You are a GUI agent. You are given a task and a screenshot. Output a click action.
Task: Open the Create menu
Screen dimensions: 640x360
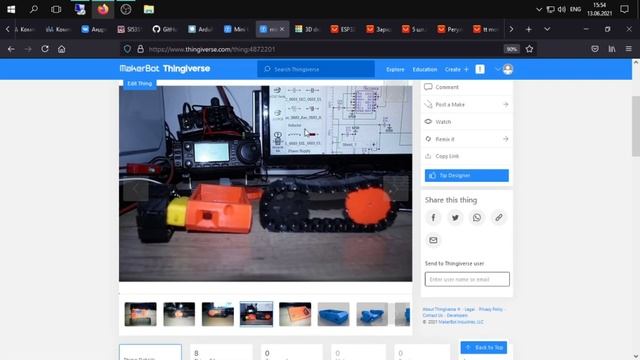tap(456, 69)
